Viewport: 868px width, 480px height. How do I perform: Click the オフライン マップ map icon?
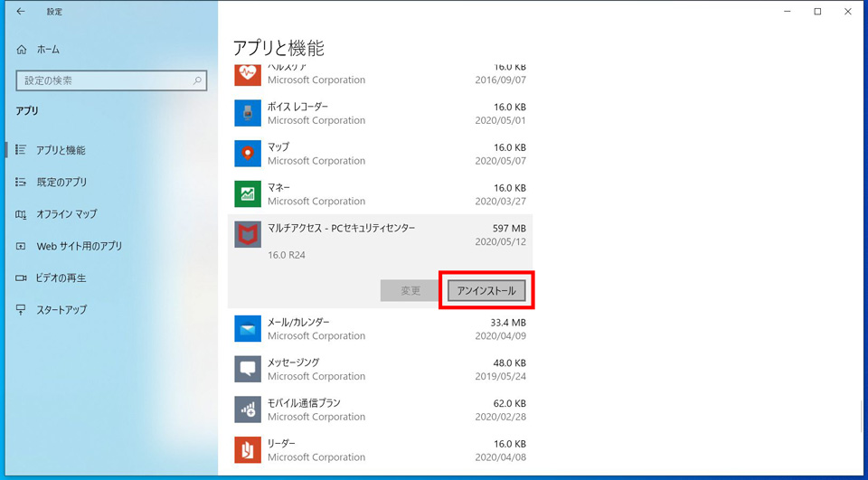tap(21, 213)
